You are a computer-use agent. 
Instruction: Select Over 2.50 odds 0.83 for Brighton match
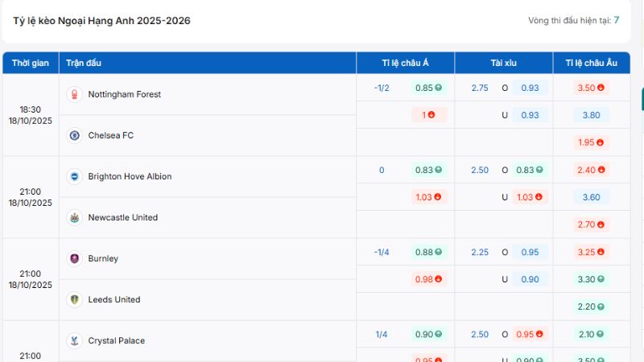point(529,170)
